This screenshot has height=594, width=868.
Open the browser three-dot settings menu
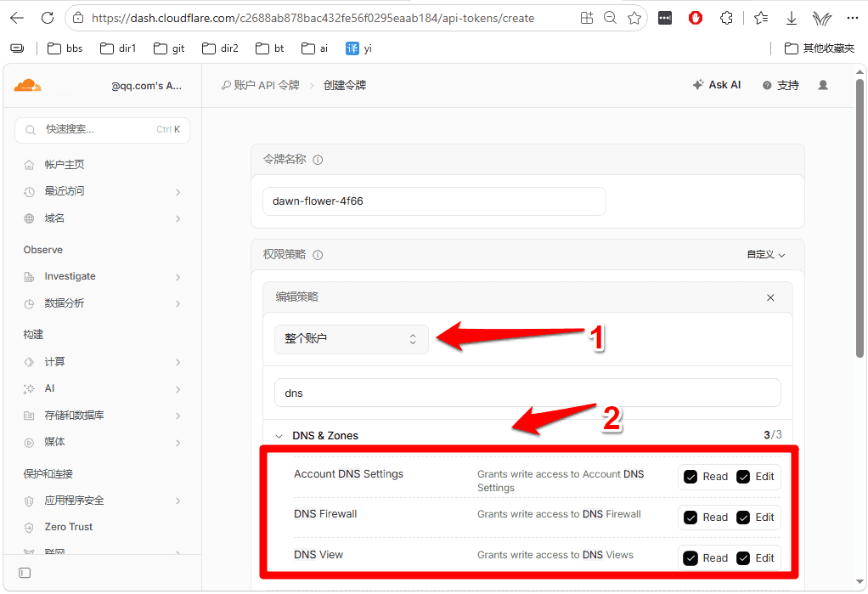pos(853,19)
